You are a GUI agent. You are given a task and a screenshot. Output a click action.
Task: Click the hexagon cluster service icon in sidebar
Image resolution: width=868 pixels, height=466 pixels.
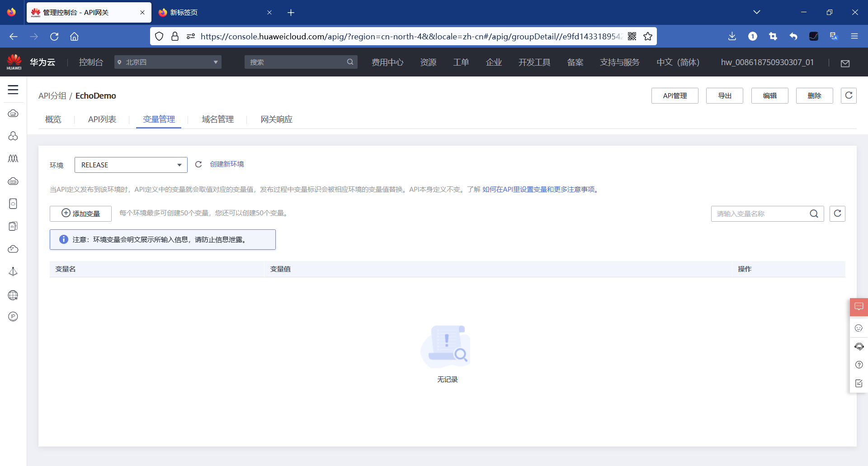13,136
